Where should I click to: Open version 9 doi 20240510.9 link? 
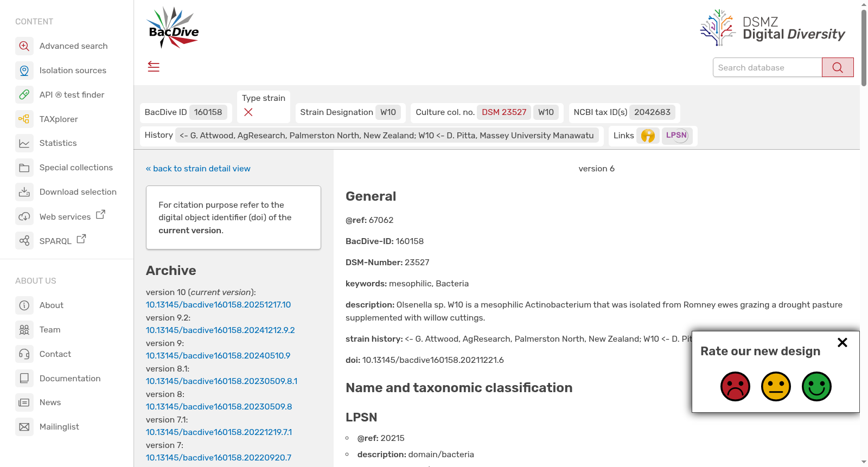tap(218, 356)
